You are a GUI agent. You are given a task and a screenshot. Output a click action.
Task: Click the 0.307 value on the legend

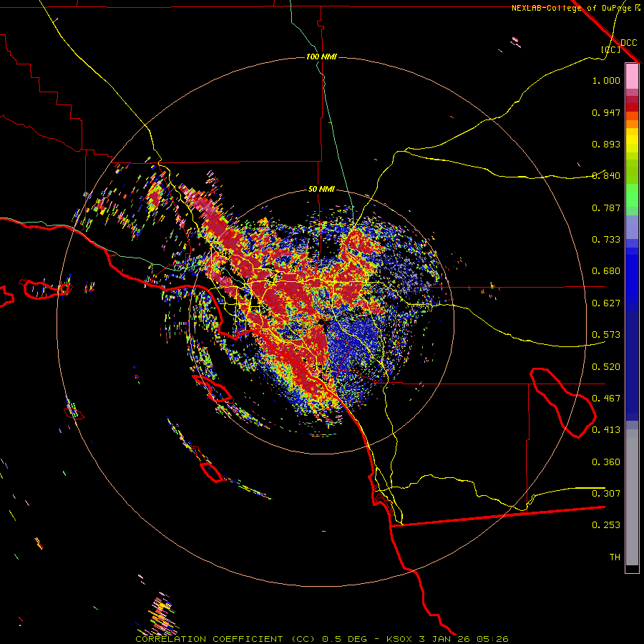606,494
